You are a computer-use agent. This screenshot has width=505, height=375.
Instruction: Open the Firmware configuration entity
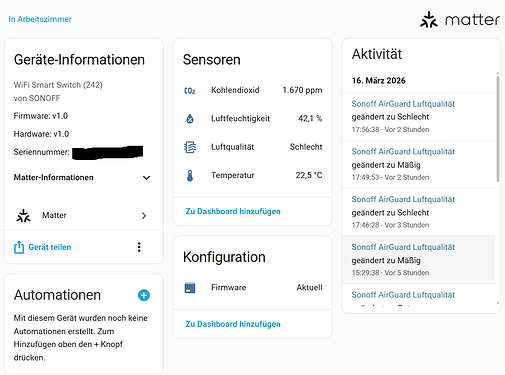(253, 288)
